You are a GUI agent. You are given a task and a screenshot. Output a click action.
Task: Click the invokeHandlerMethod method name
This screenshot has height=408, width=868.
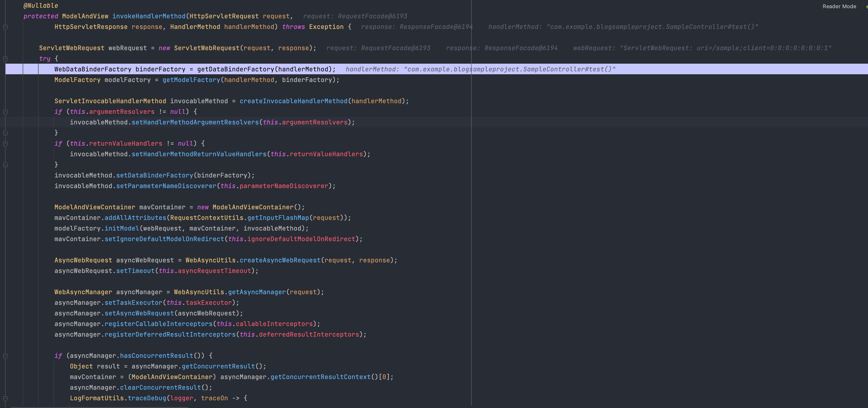pyautogui.click(x=149, y=16)
